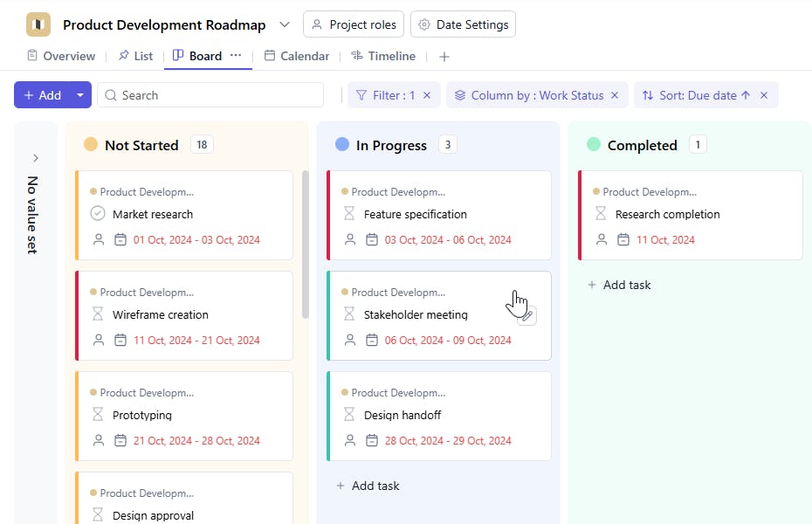The image size is (812, 524).
Task: Click the hourglass status icon on Wireframe creation
Action: (x=98, y=314)
